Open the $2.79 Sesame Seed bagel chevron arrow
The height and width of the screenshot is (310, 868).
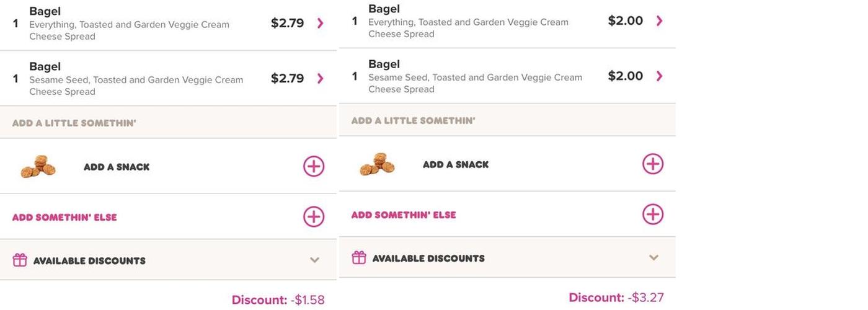tap(320, 79)
